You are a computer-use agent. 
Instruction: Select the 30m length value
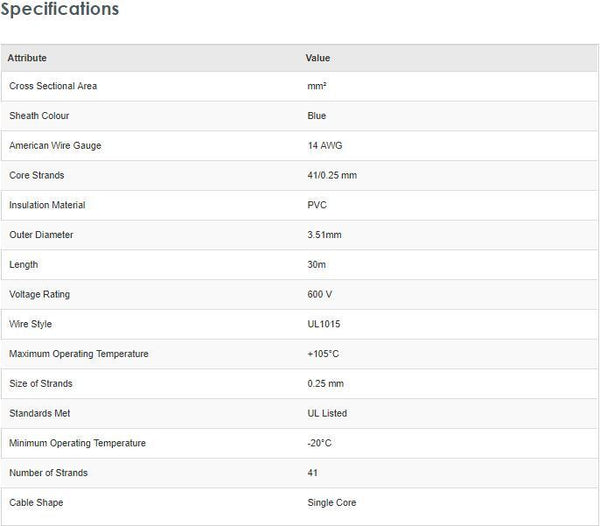pos(317,265)
